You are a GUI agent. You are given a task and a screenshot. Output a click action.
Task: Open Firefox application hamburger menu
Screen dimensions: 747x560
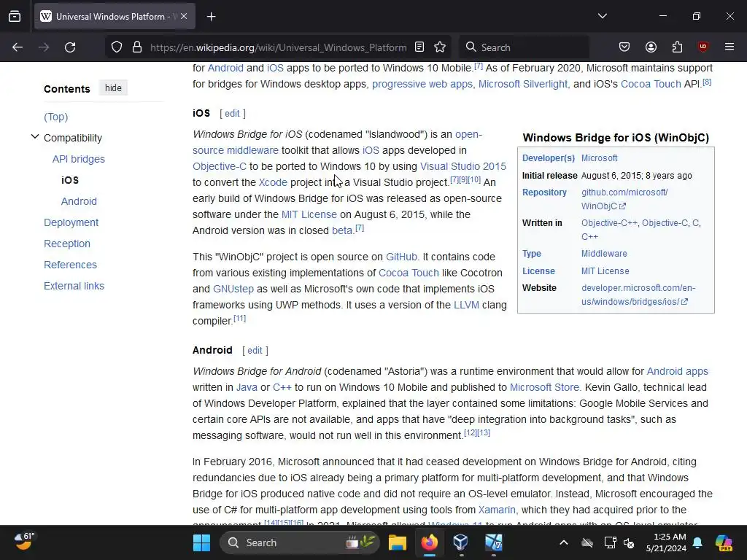pos(729,47)
